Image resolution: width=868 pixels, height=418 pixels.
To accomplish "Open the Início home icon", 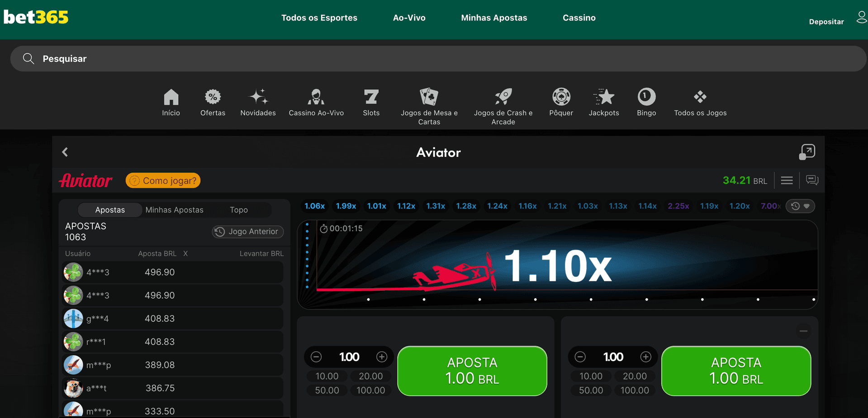I will tap(171, 97).
